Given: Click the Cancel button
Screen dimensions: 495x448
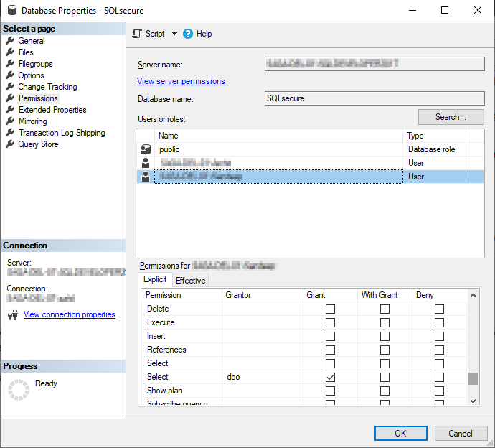Looking at the screenshot, I should [461, 433].
